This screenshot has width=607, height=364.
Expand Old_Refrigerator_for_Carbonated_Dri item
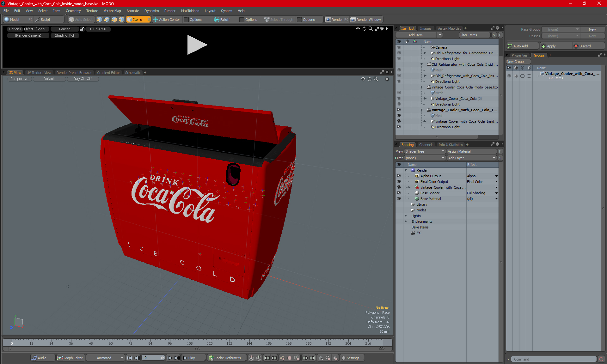pos(425,53)
